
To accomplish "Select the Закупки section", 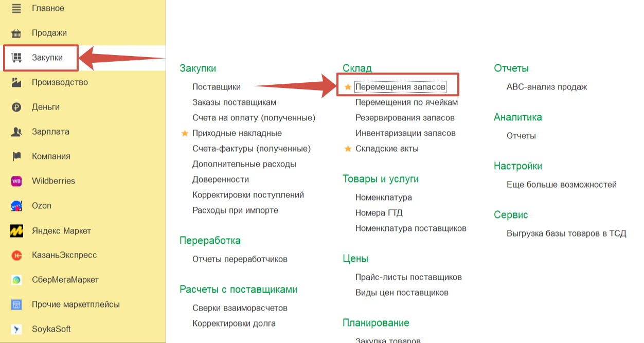I will pos(47,58).
